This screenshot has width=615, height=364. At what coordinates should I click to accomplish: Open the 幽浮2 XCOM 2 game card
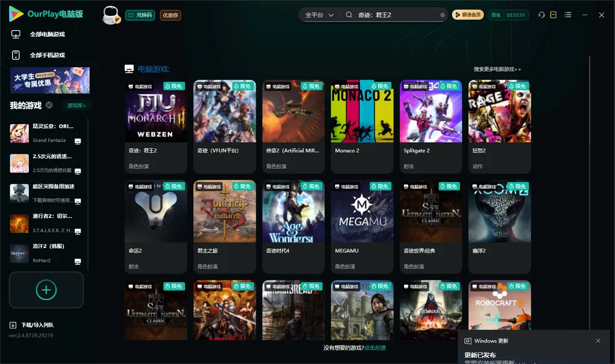[499, 227]
